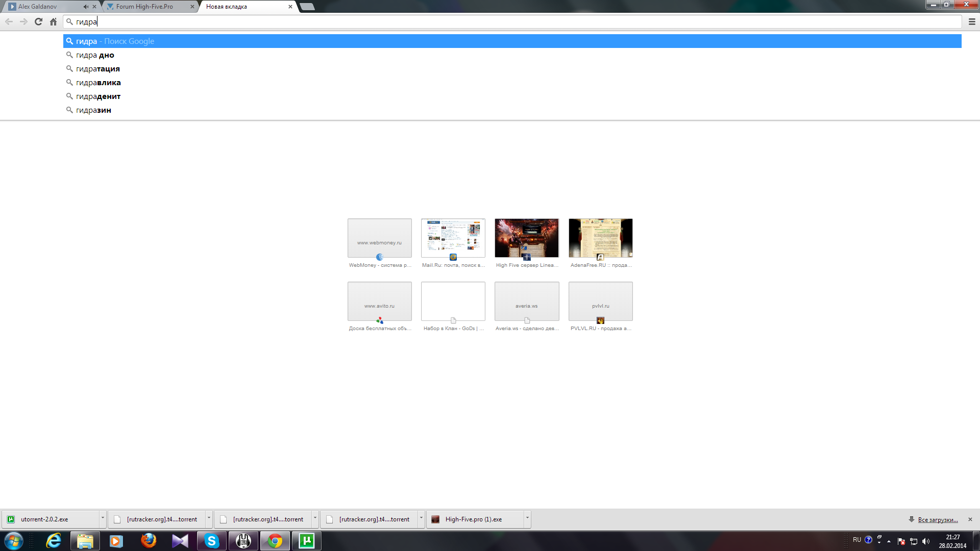Viewport: 980px width, 551px height.
Task: Launch Skype from the taskbar
Action: tap(211, 540)
